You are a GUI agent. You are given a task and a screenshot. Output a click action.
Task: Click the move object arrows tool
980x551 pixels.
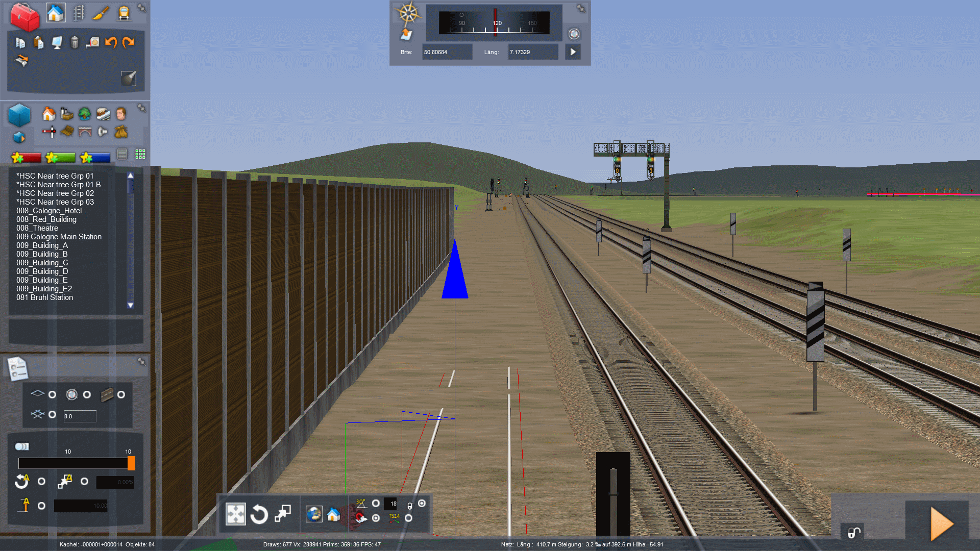(236, 514)
